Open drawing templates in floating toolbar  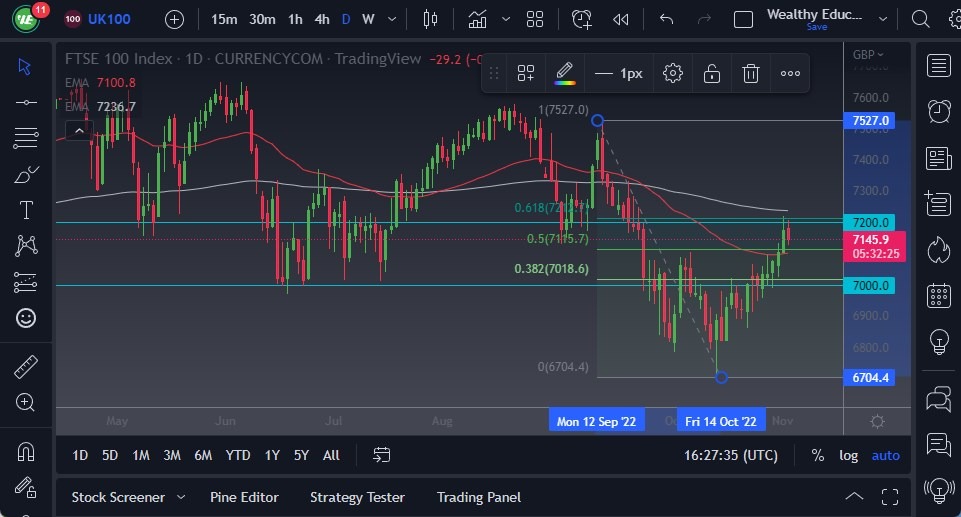click(x=526, y=74)
